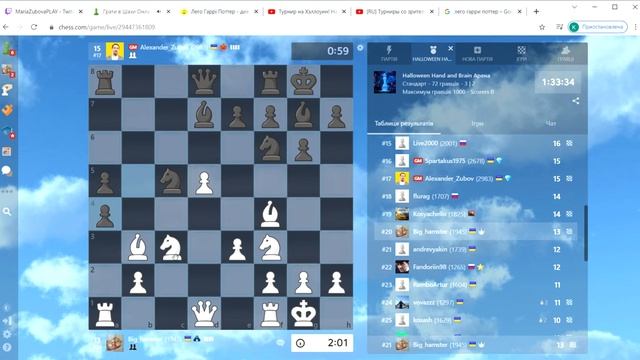The height and width of the screenshot is (360, 640).
Task: Switch to the Ігри sub-tab
Action: tap(477, 124)
